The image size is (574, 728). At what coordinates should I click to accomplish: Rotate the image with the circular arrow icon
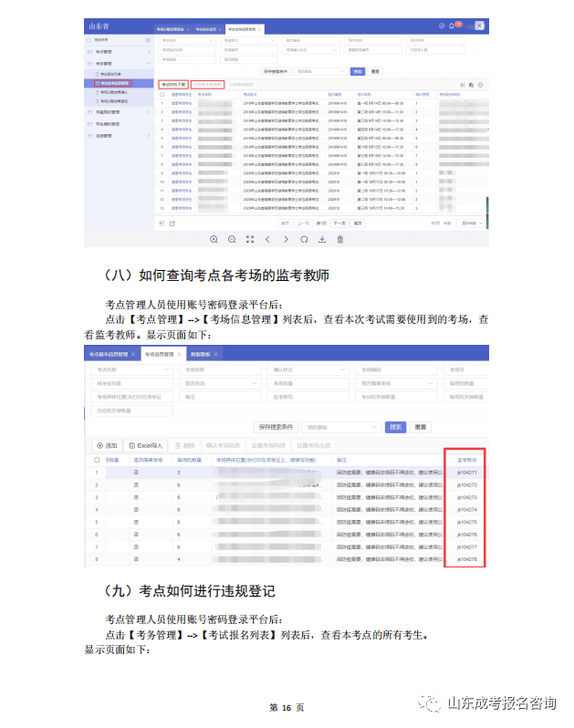pos(304,240)
